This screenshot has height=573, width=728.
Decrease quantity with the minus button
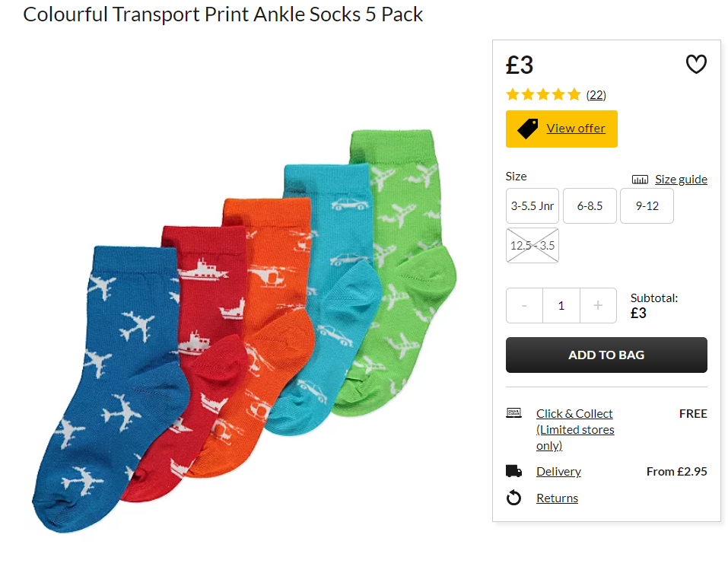(x=524, y=306)
